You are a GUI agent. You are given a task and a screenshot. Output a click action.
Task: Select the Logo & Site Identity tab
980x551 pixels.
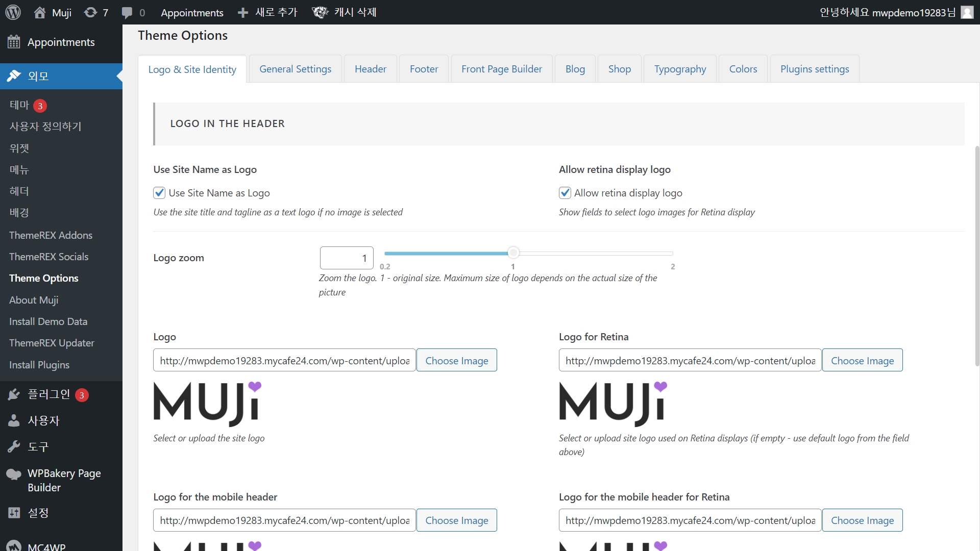pos(192,69)
